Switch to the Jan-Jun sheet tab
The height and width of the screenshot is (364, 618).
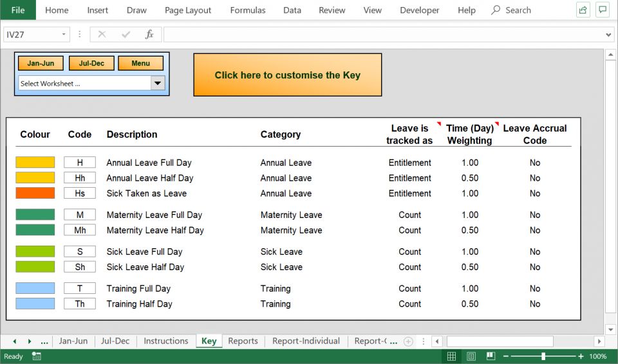73,341
